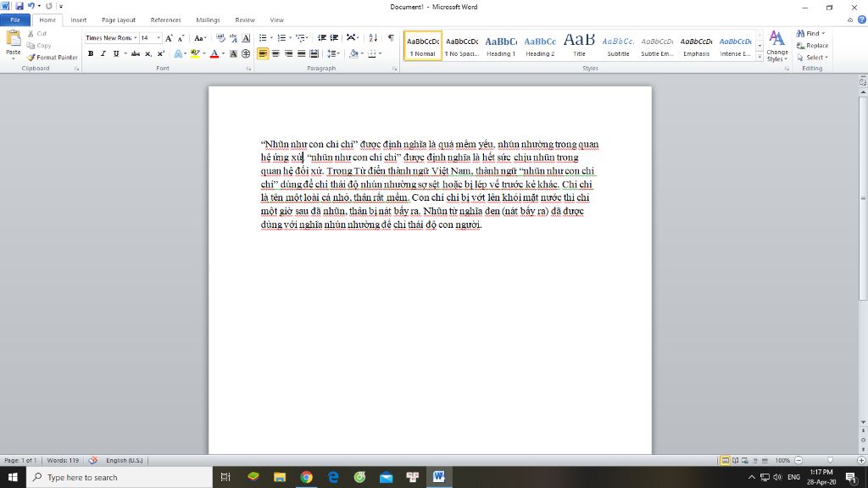
Task: Toggle Underline formatting
Action: tap(115, 53)
